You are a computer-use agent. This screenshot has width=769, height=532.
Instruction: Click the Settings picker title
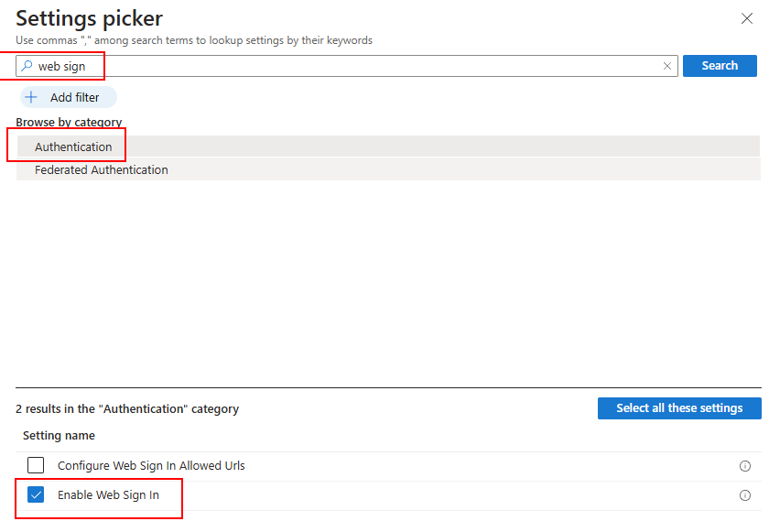(90, 18)
